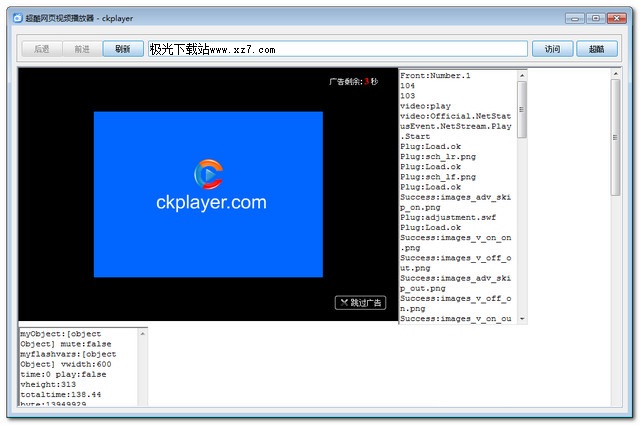Close the ckplayer window

[617, 18]
